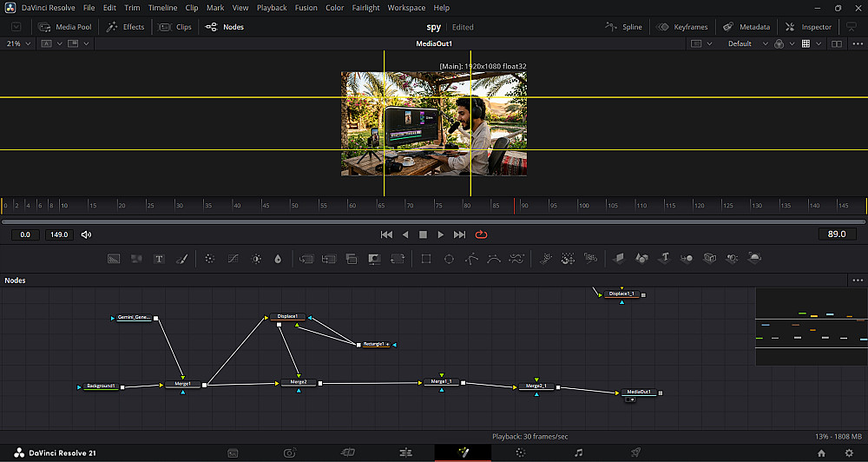Add a Background tool from toolbar
Viewport: 868px width, 462px height.
pos(114,259)
